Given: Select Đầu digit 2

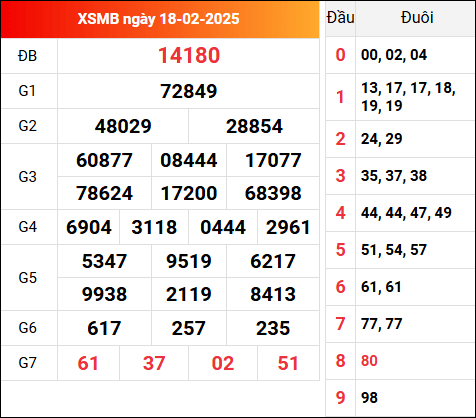Looking at the screenshot, I should (340, 139).
